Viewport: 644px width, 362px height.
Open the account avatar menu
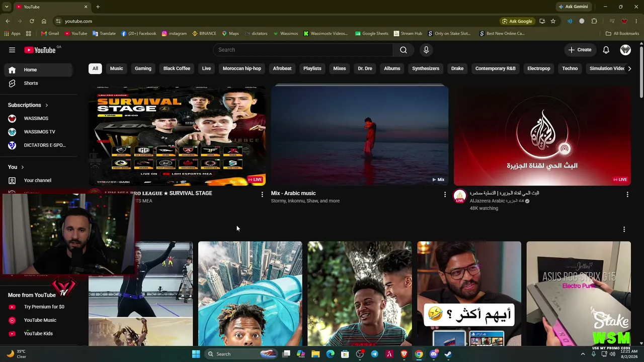point(625,50)
